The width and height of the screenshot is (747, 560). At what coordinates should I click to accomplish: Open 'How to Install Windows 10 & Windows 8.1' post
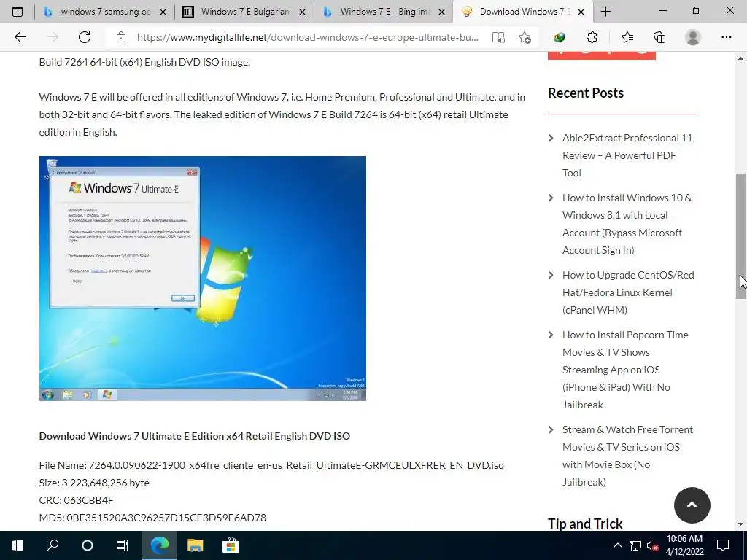pos(627,224)
